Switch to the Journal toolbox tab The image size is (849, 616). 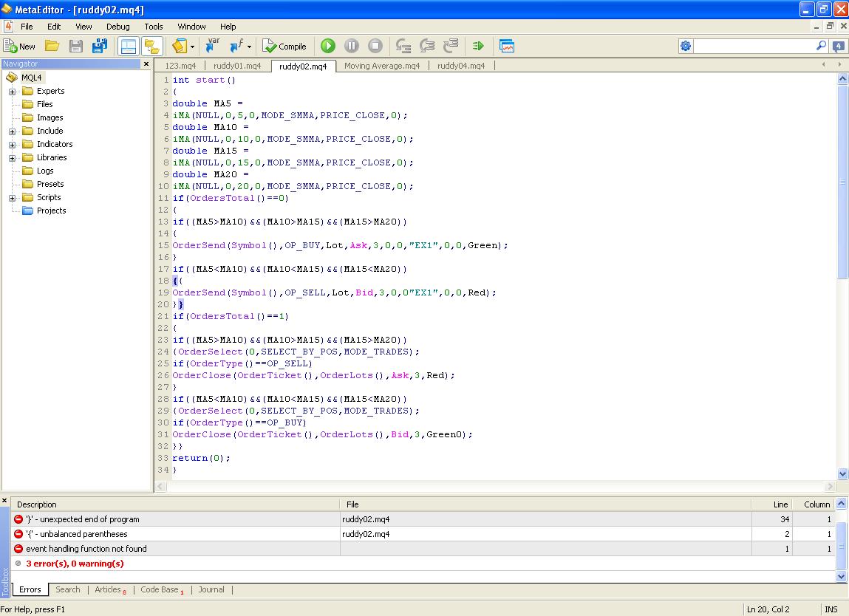point(211,589)
